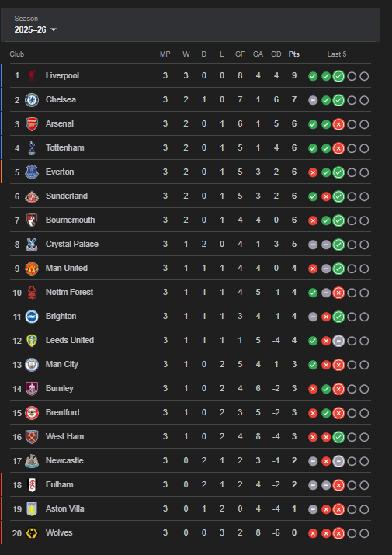Select Liverpool's most recent win indicator
This screenshot has width=392, height=555.
coord(338,76)
